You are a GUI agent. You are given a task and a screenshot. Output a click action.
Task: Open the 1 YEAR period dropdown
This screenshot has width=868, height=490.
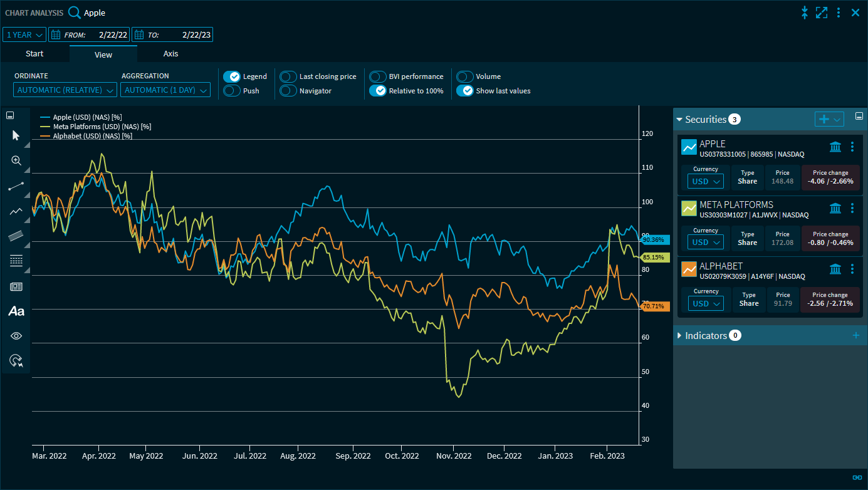click(x=24, y=35)
